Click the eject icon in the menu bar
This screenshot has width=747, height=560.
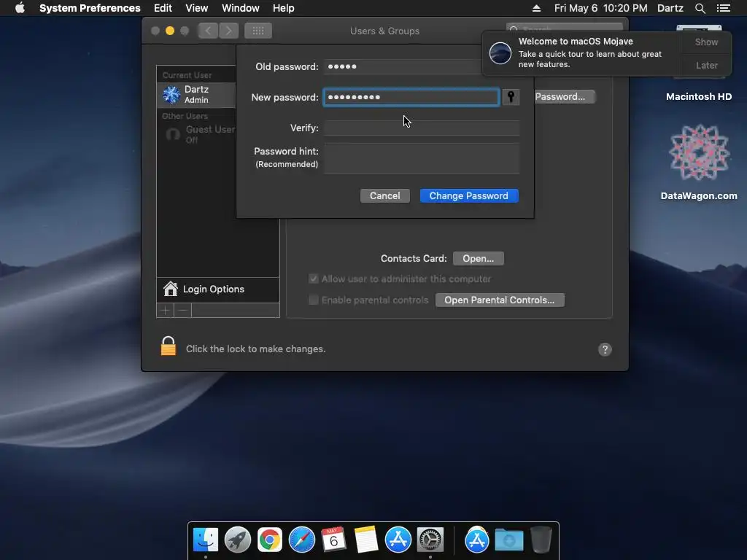[x=536, y=8]
